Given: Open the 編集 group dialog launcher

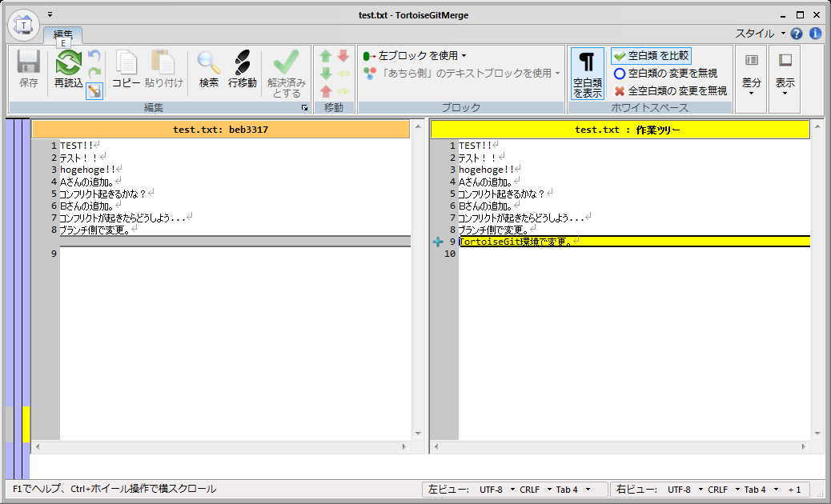Looking at the screenshot, I should [x=305, y=107].
